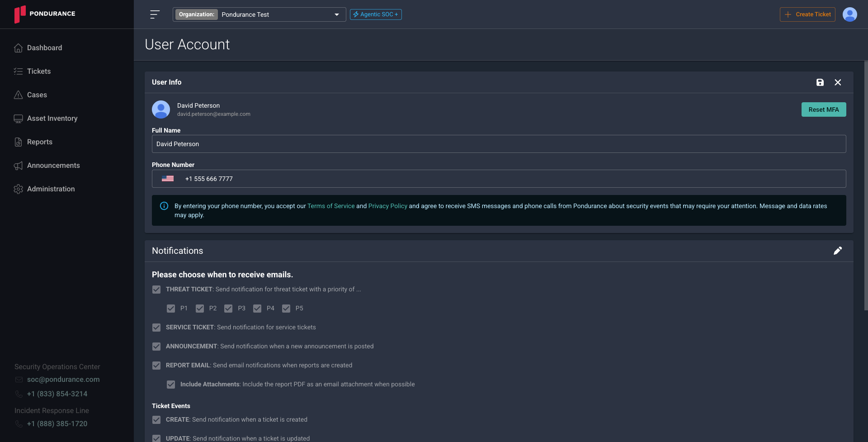Open the Privacy Policy link

click(x=388, y=206)
